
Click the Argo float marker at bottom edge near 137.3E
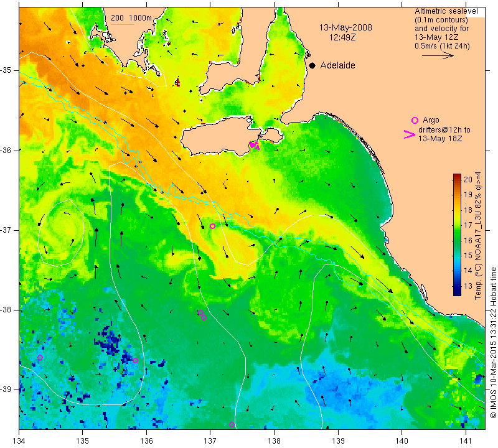click(232, 425)
